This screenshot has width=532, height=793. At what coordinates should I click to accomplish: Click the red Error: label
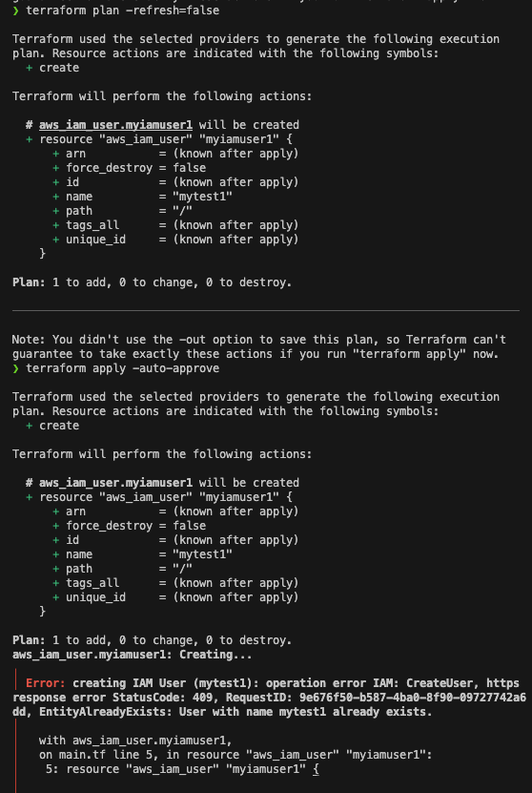[46, 683]
